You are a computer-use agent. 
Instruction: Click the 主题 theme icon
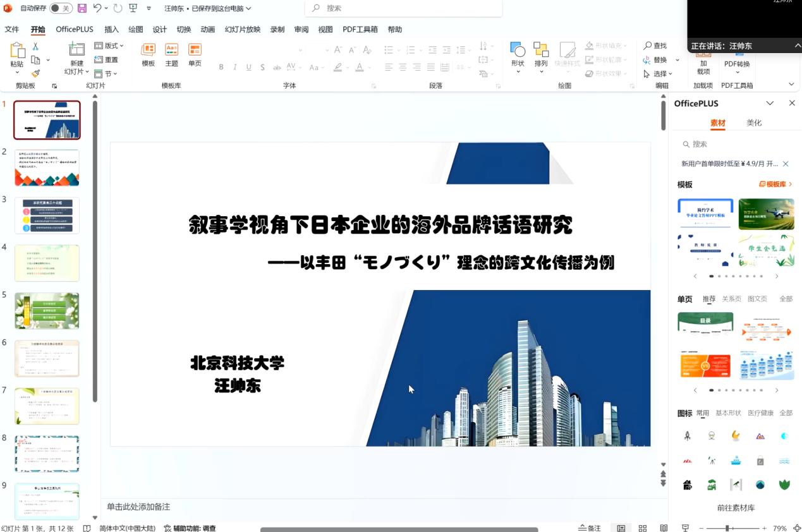(171, 50)
